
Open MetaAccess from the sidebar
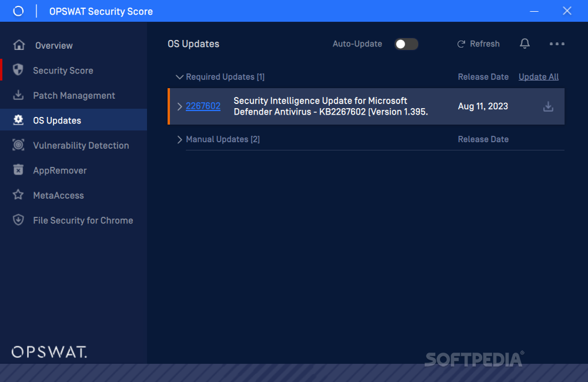pyautogui.click(x=58, y=195)
